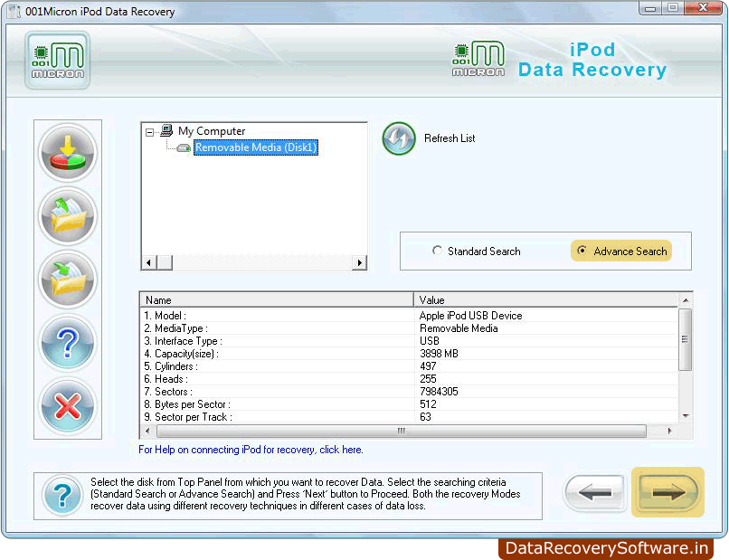Minimize the iPod Data Recovery window
Viewport: 729px width, 560px height.
650,8
